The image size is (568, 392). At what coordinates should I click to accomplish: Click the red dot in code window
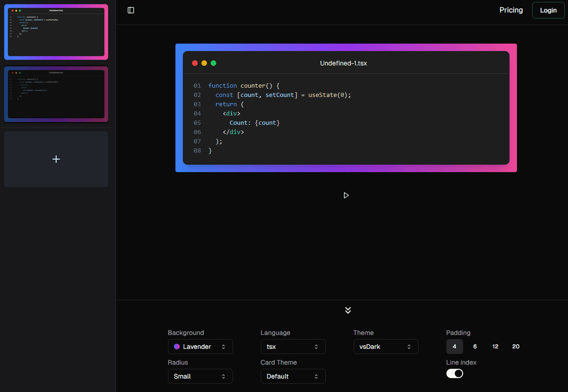click(x=195, y=63)
